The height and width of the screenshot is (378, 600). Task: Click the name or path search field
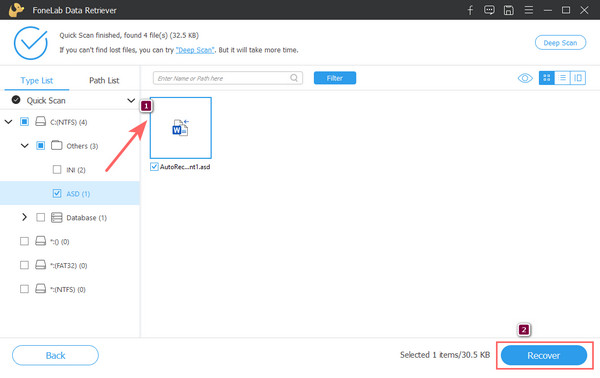tap(228, 78)
